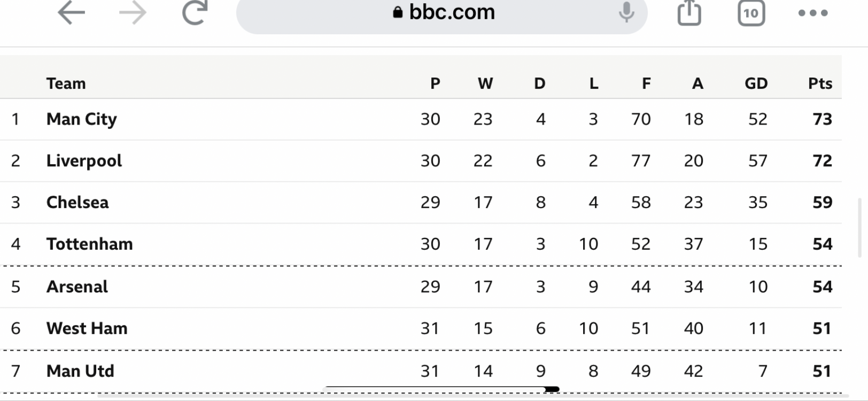
Task: Tap the microphone icon in address bar
Action: (626, 12)
